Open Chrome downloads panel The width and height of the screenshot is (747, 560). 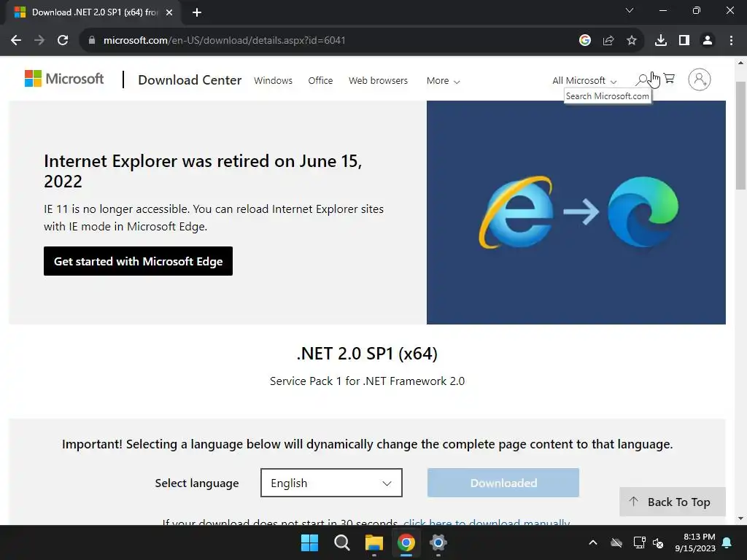tap(661, 41)
